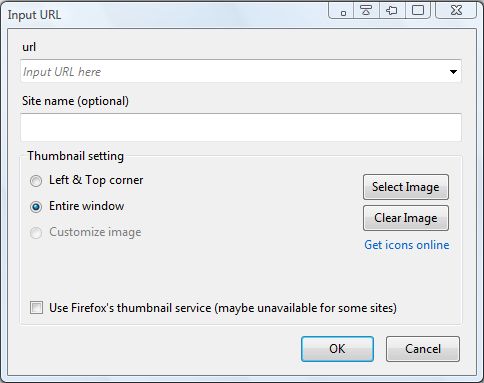Dismiss dialog with the Cancel button

[423, 349]
